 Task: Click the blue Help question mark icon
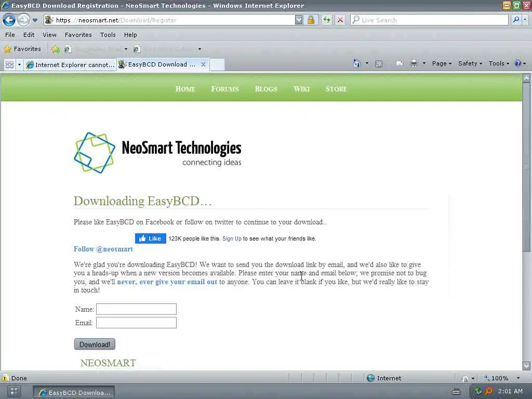pos(518,63)
